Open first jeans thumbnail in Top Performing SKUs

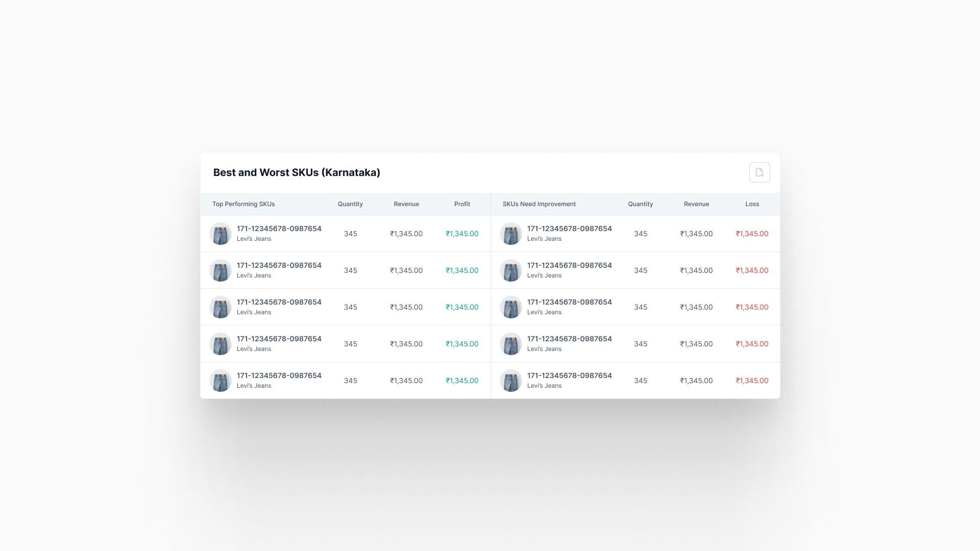tap(220, 234)
